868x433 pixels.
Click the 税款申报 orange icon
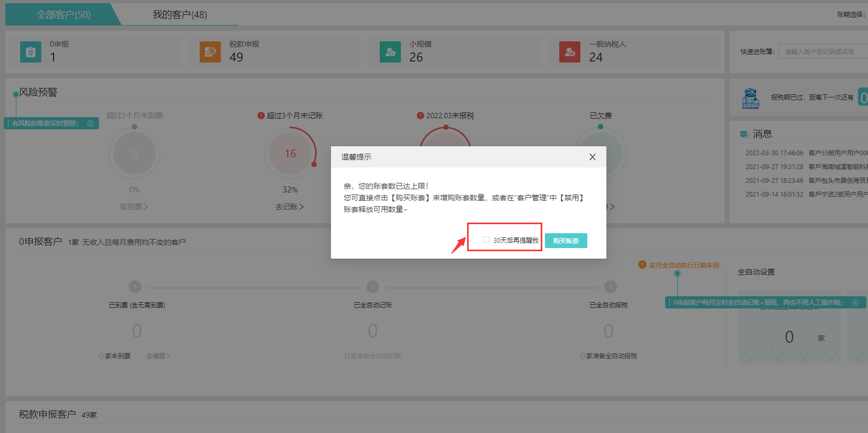point(210,52)
